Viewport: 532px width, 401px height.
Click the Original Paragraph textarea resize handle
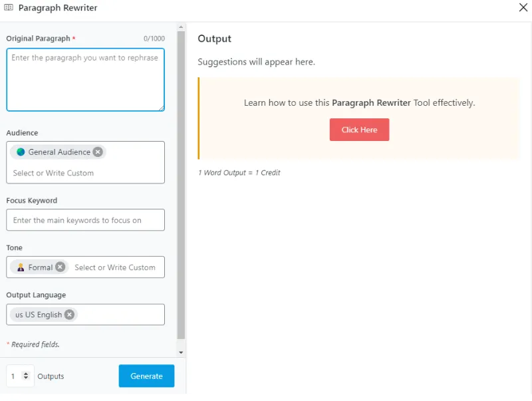(161, 108)
